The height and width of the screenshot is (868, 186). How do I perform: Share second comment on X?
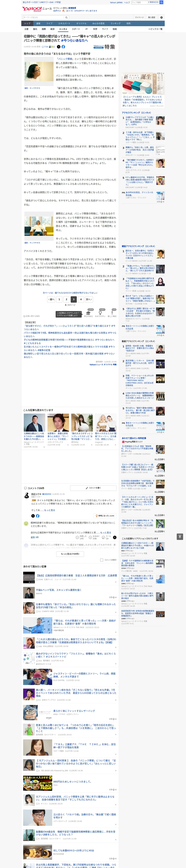(x=114, y=537)
